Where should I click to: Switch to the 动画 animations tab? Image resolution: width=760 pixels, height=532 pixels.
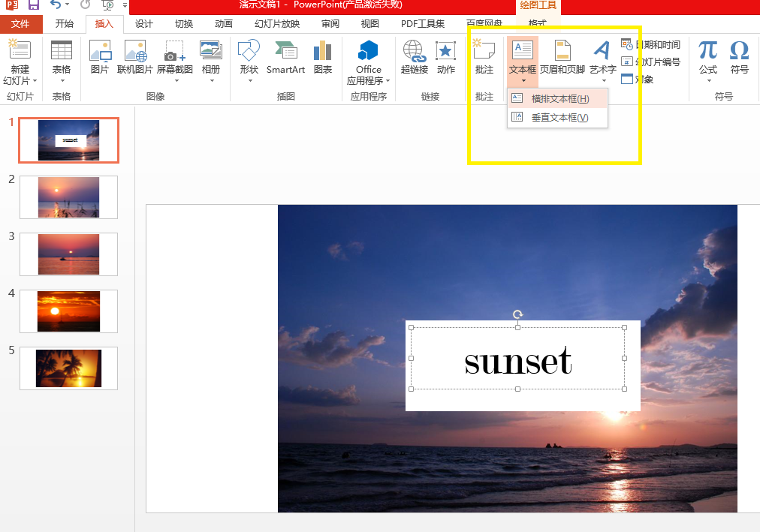point(224,24)
